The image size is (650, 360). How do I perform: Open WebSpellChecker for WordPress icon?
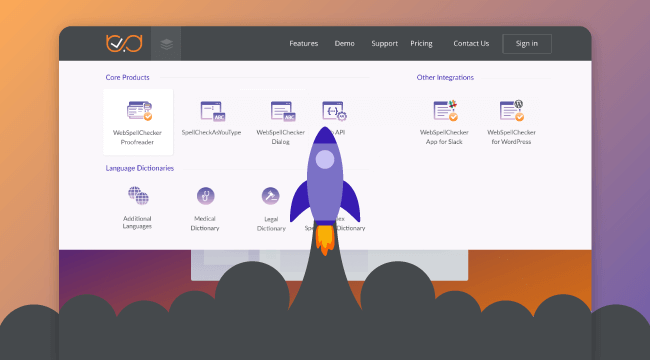point(512,110)
